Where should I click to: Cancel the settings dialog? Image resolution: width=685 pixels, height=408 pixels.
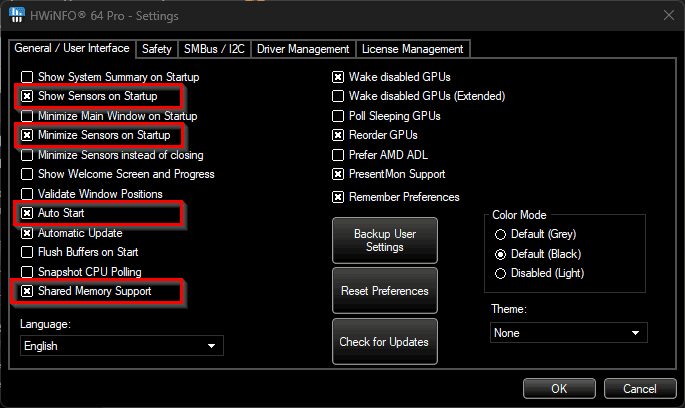(640, 388)
